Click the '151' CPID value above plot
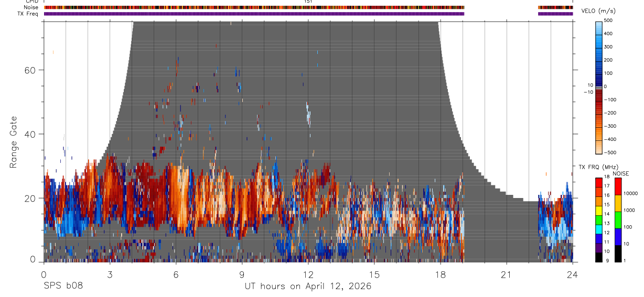 tap(308, 2)
